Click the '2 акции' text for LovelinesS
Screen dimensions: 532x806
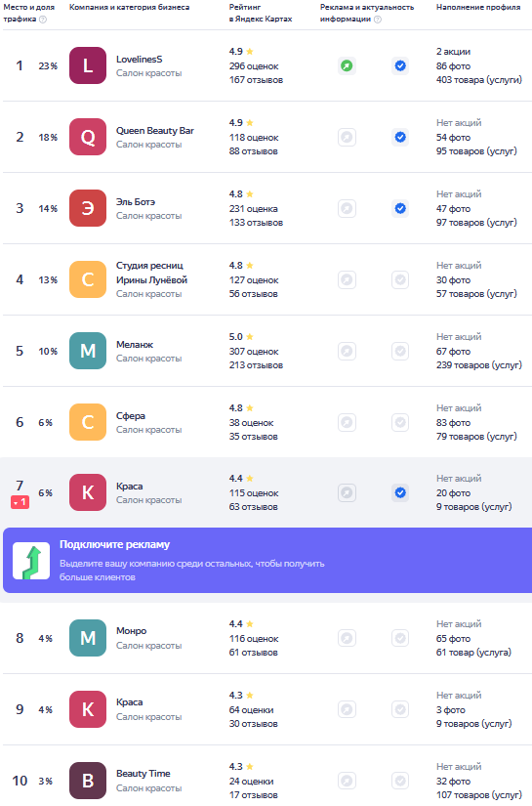454,52
